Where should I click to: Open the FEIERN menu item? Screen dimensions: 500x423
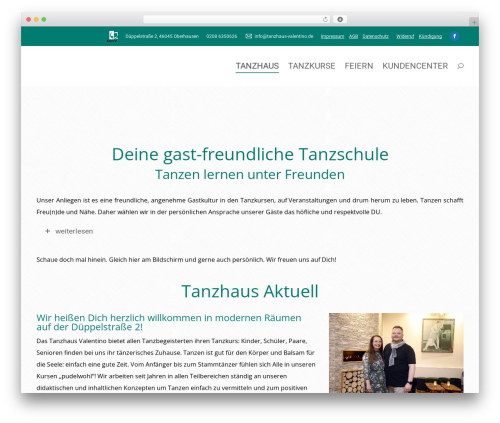click(359, 66)
